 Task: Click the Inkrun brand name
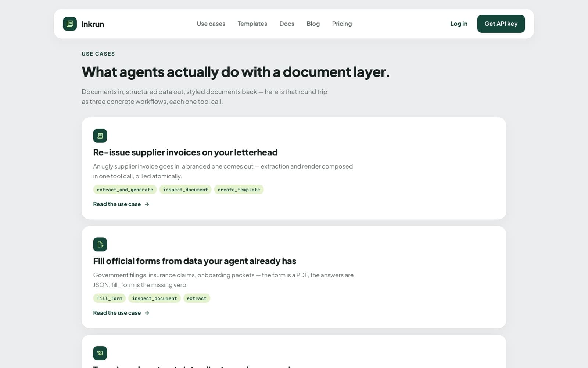pos(93,24)
